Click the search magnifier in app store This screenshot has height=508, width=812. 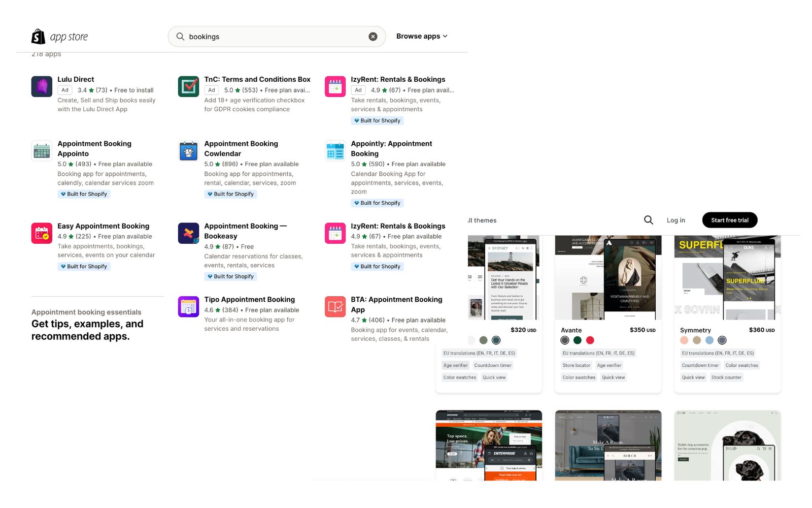click(180, 37)
